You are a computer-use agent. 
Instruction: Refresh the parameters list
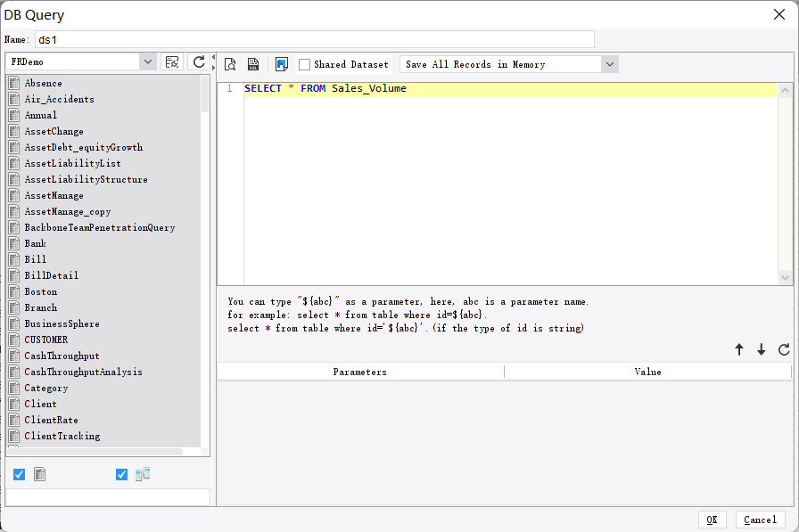[782, 349]
